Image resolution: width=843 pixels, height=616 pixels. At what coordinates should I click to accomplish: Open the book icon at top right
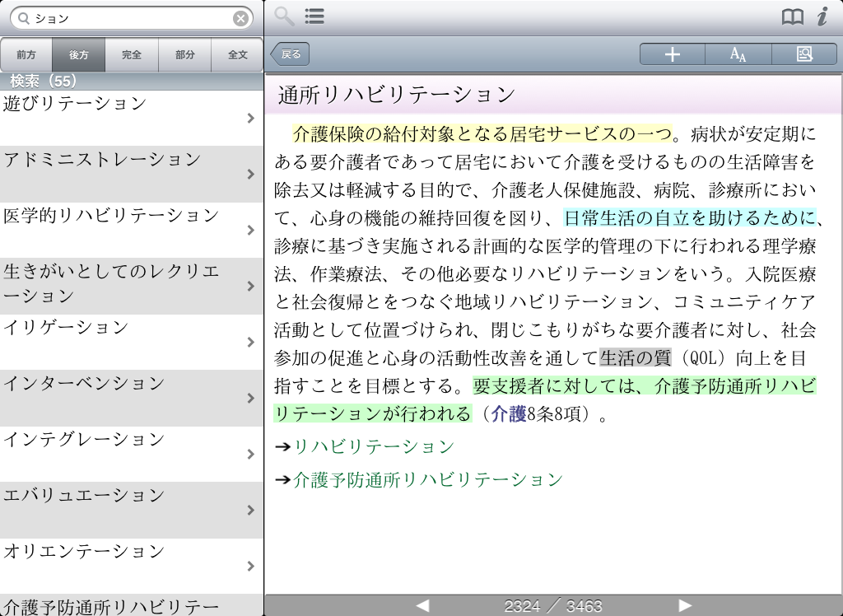point(792,17)
